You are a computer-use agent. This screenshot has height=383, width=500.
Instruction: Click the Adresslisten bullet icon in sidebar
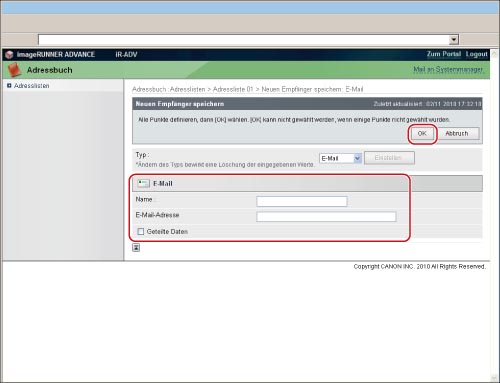tap(9, 86)
